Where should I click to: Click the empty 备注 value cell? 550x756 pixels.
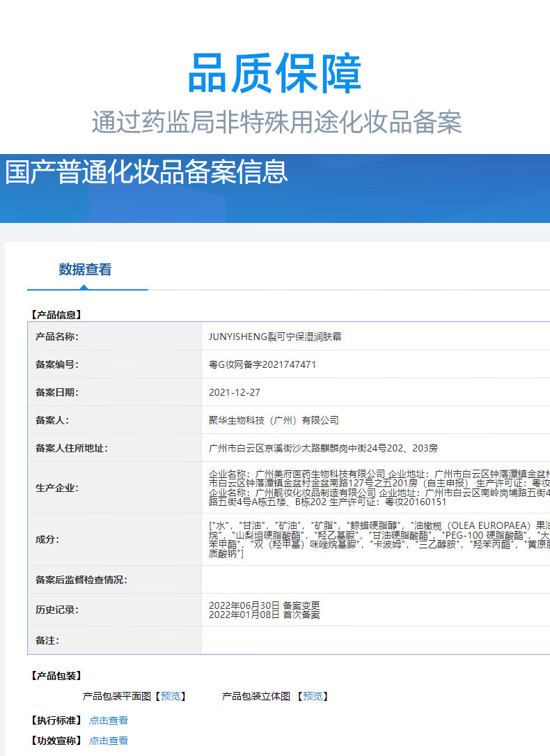376,640
